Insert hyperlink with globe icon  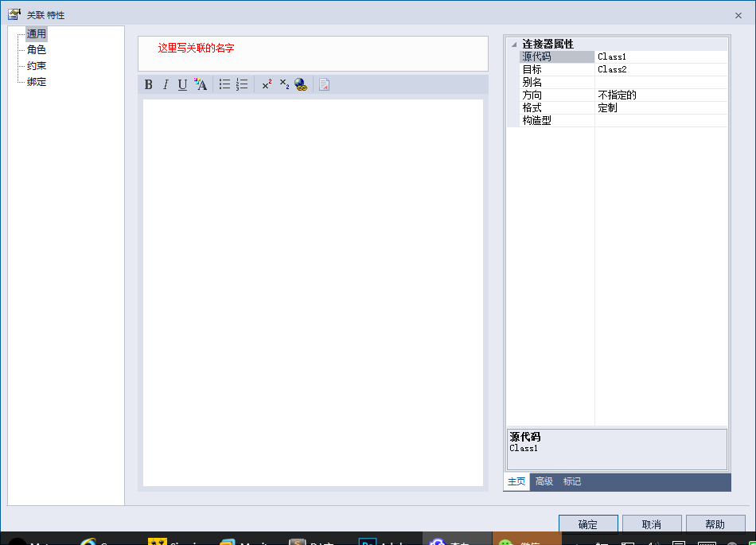tap(301, 85)
